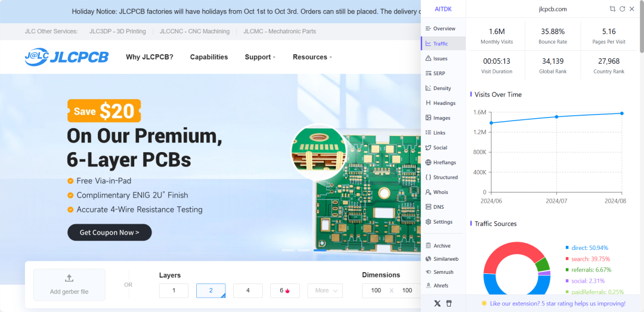
Task: Click the upload gerber file icon
Action: point(69,278)
